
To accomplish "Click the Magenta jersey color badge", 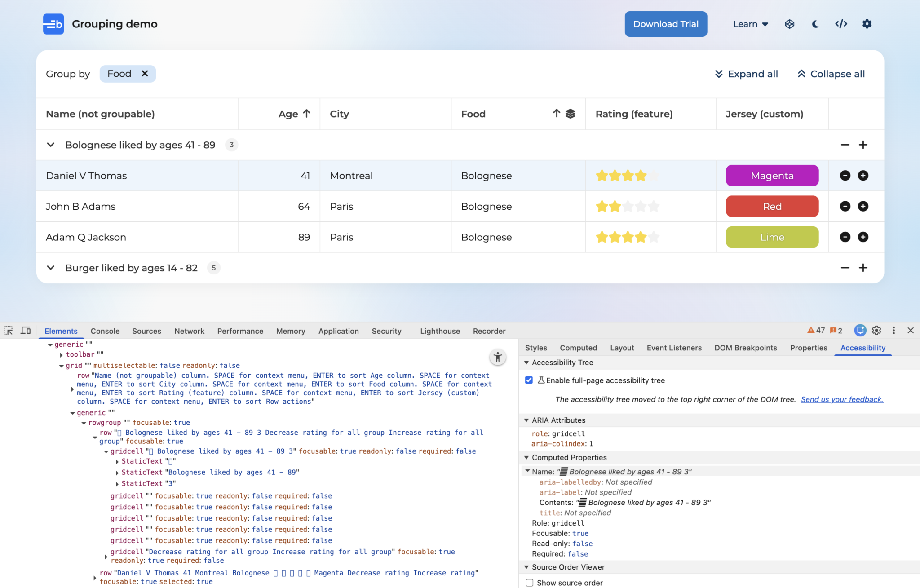I will point(772,176).
